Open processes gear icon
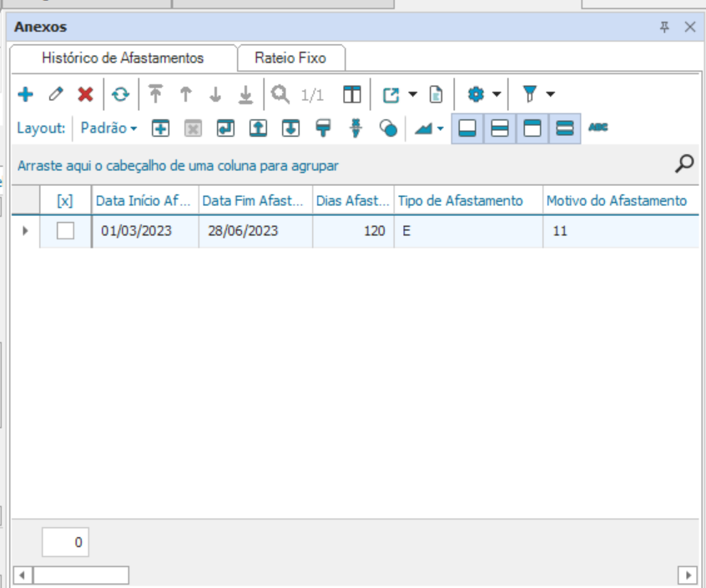 pos(476,94)
